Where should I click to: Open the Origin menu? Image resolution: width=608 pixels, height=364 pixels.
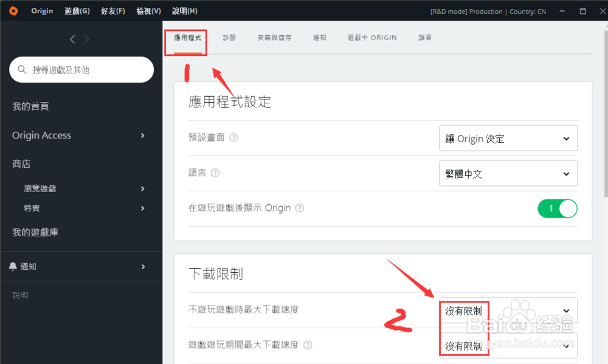(43, 11)
